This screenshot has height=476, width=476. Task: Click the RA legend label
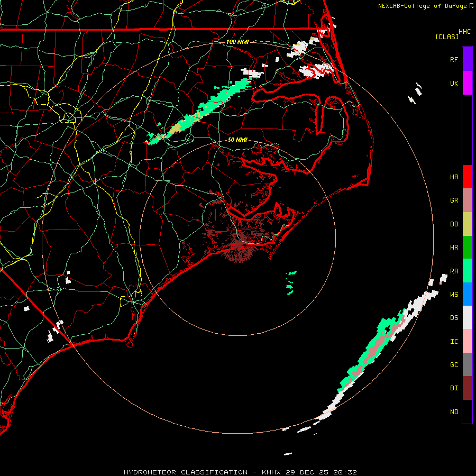454,271
